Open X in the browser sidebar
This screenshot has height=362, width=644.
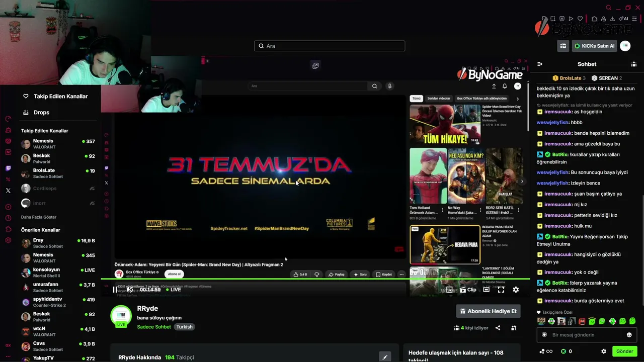pyautogui.click(x=8, y=191)
